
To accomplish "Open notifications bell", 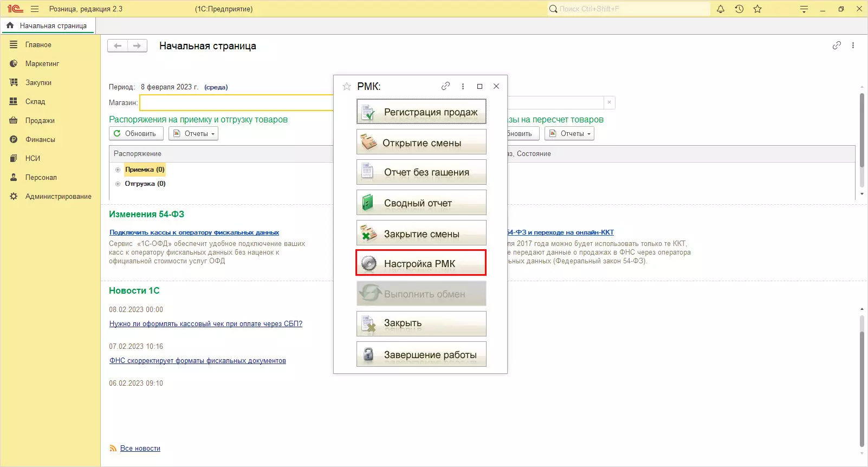I will [721, 9].
